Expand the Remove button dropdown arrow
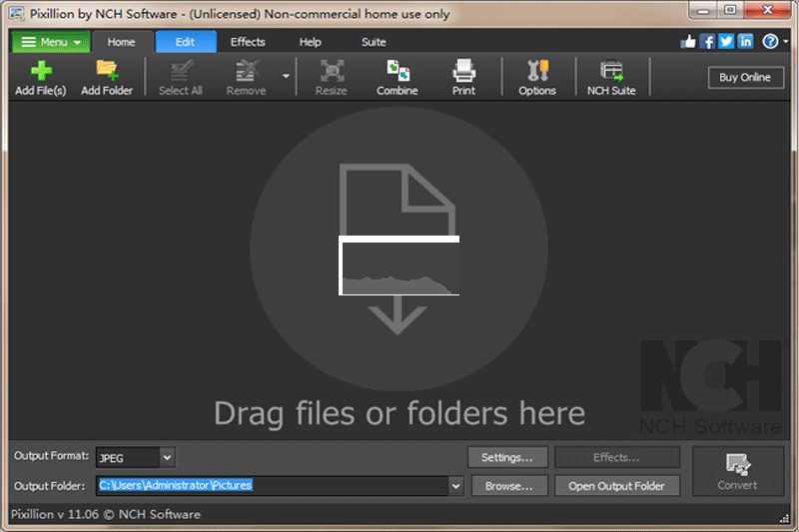The height and width of the screenshot is (532, 799). point(286,76)
